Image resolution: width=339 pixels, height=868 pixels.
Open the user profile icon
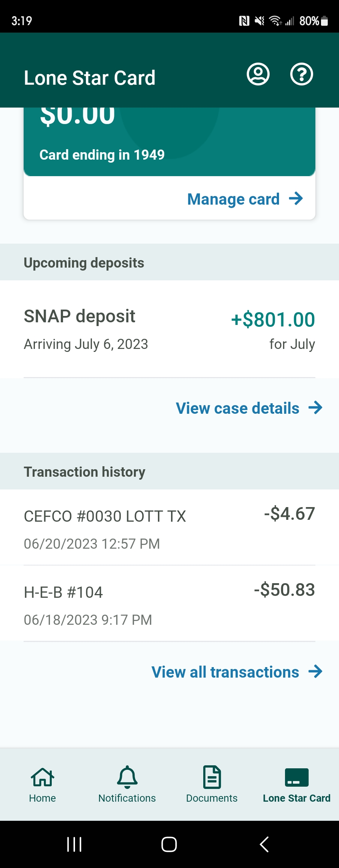pos(258,74)
